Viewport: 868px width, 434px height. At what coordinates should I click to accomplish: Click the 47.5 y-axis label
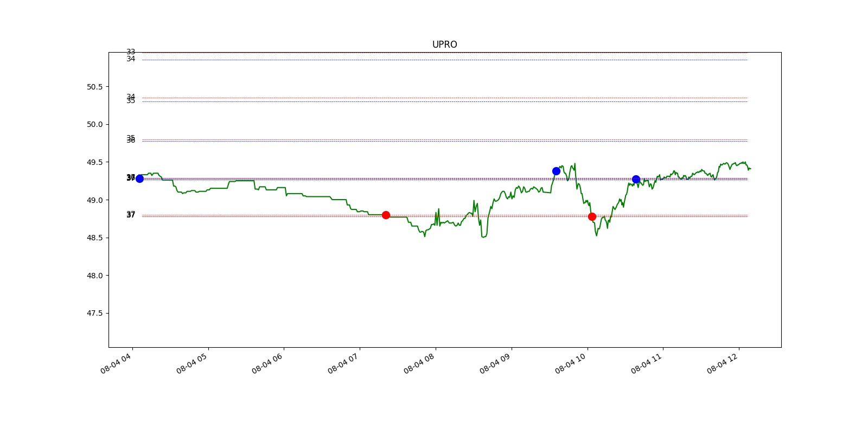click(x=94, y=313)
